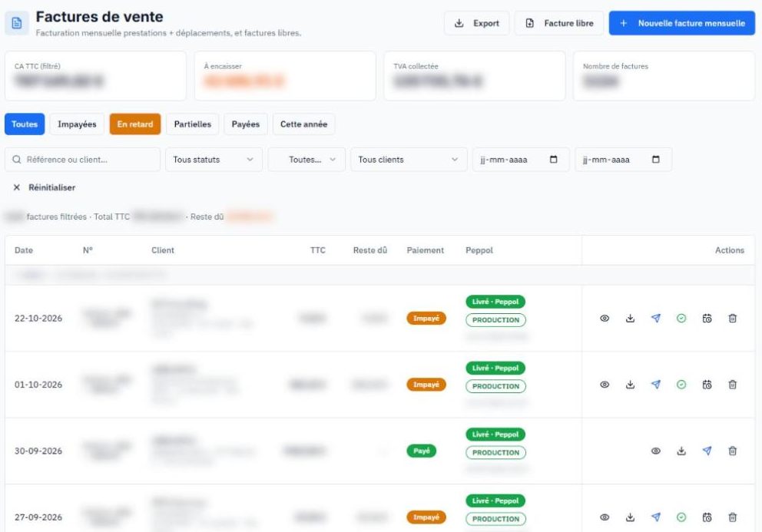
Task: Mark the 22-10-2026 invoice as paid checkmark
Action: (681, 319)
